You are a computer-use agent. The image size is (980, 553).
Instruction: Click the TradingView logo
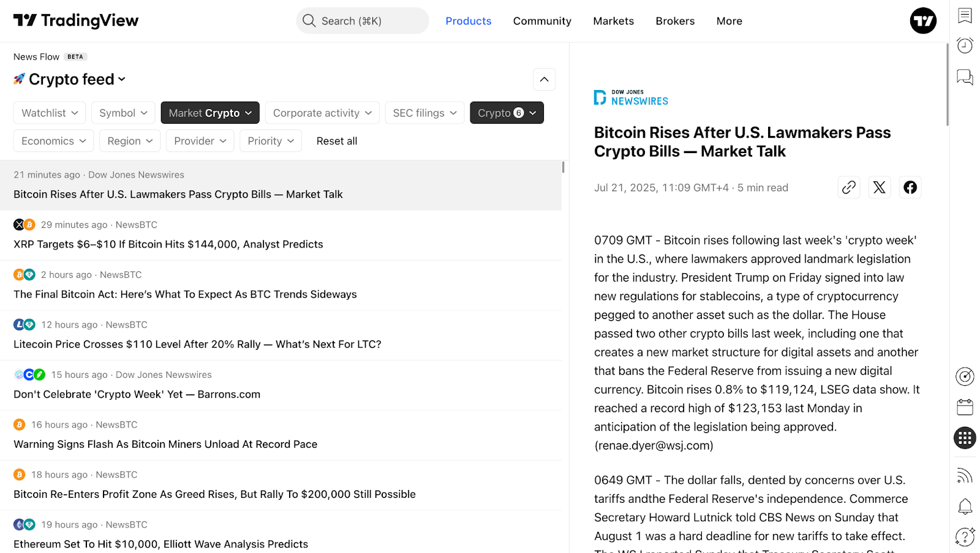[76, 21]
